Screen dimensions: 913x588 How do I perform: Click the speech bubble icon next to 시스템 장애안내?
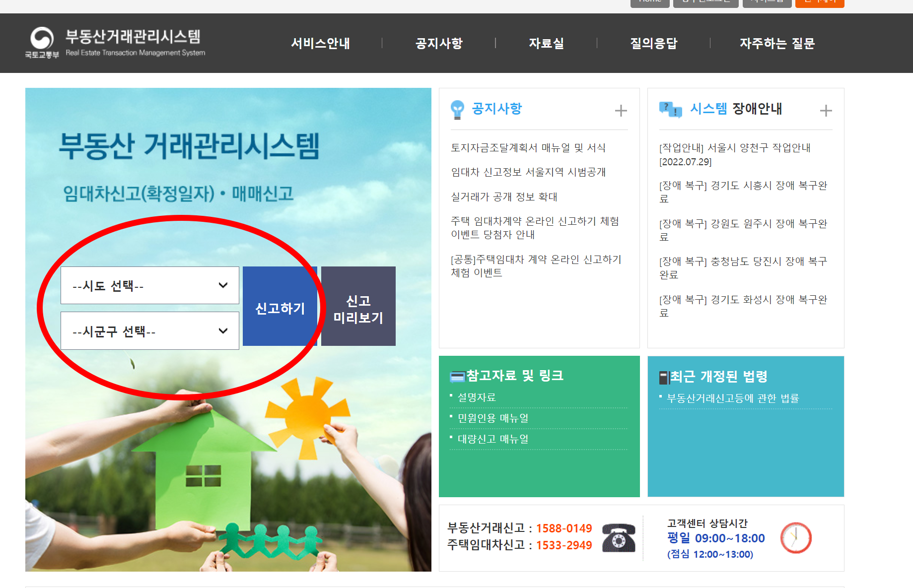[670, 109]
